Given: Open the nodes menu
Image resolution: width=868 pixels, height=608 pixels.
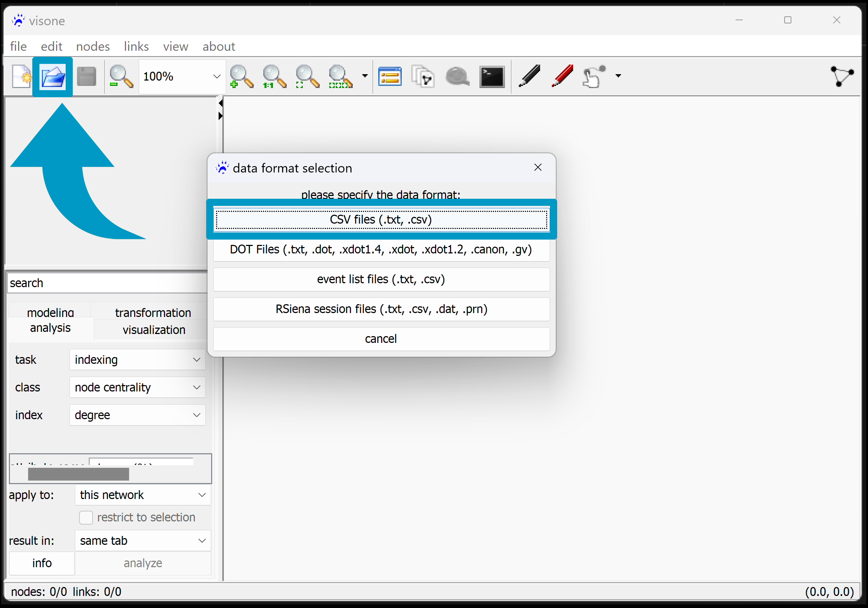Looking at the screenshot, I should (x=93, y=46).
